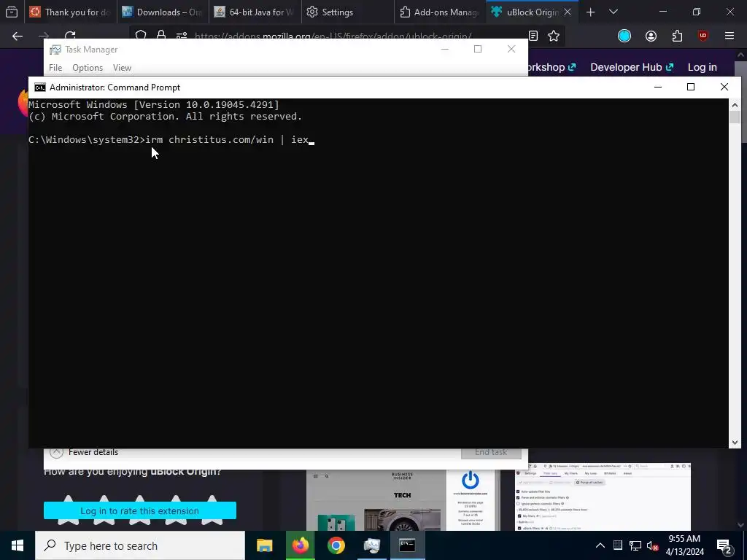Image resolution: width=747 pixels, height=560 pixels.
Task: Switch to the Settings tab
Action: point(347,12)
